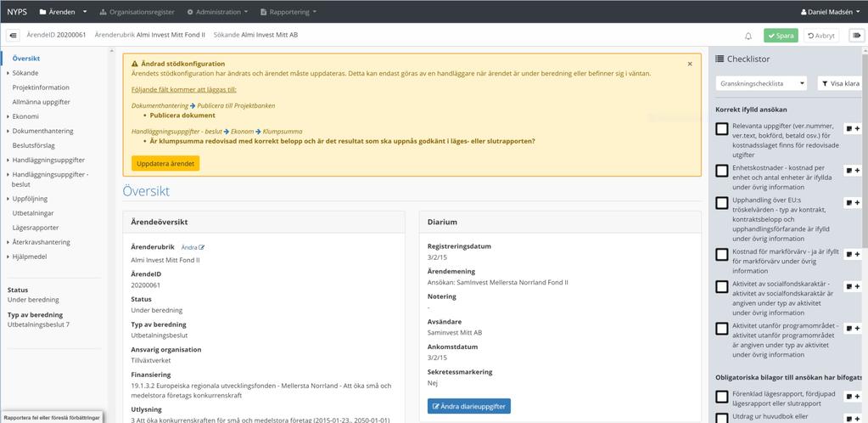Add note for Förenklad lägesrapport item
868x423 pixels.
click(x=853, y=397)
